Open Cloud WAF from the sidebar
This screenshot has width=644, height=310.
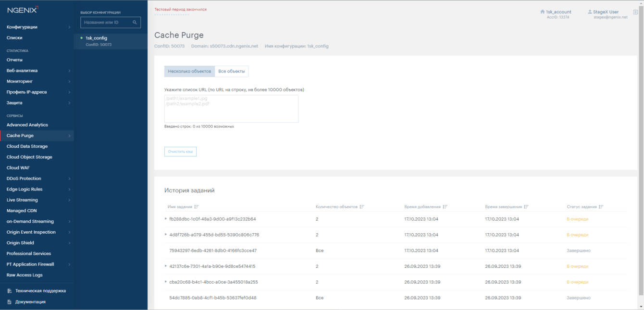tap(18, 168)
